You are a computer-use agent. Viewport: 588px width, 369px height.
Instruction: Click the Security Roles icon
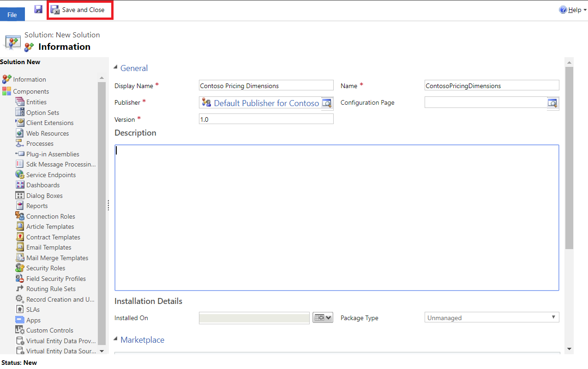20,268
